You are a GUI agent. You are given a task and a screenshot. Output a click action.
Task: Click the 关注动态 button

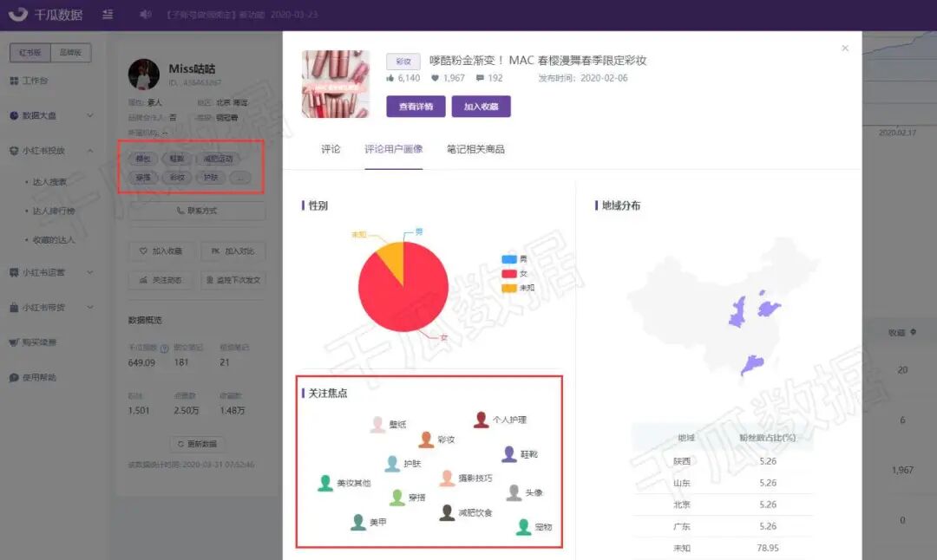point(161,280)
